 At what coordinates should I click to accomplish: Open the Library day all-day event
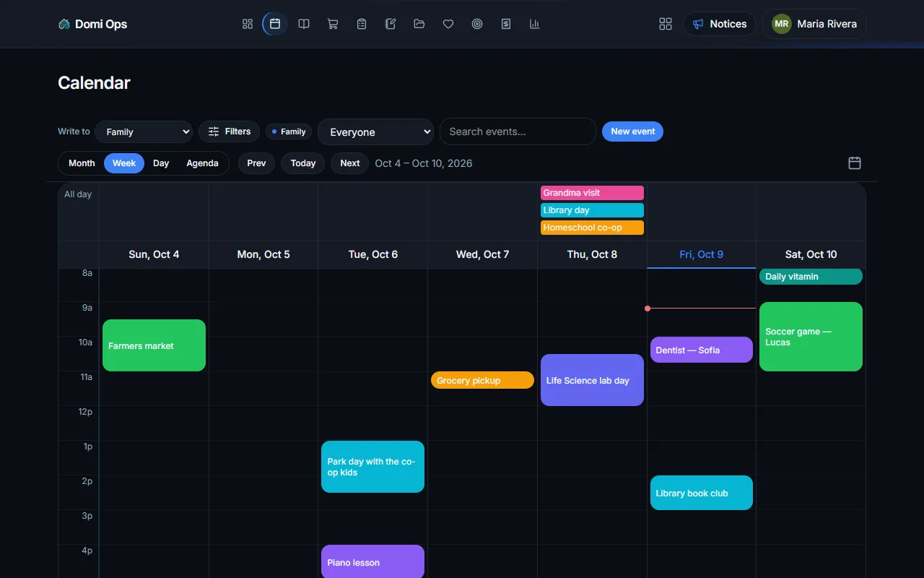coord(592,210)
